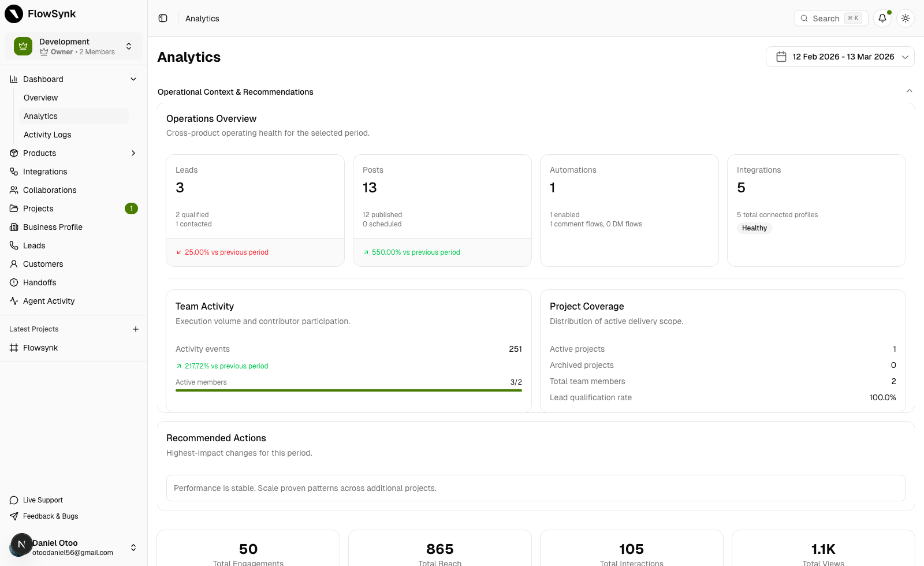Collapse the Dashboard section chevron
This screenshot has width=924, height=566.
point(133,79)
